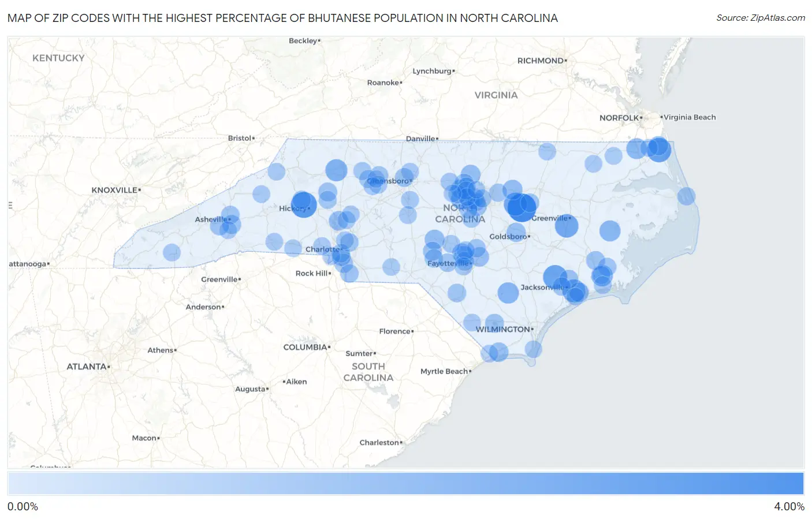Click the Charleston city label
This screenshot has height=519, width=812.
pyautogui.click(x=379, y=443)
